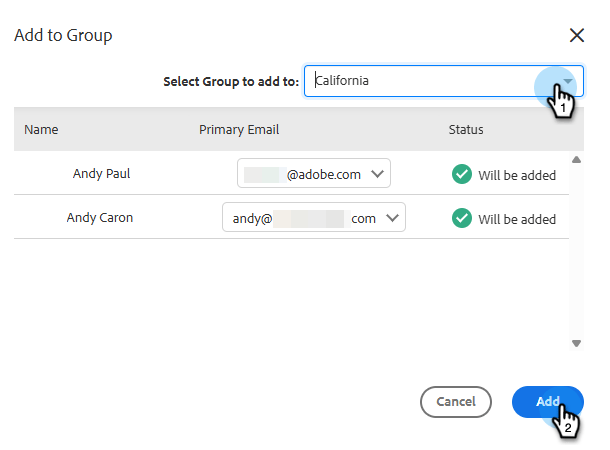The image size is (610, 450).
Task: Click the scroll down arrow in the list
Action: (x=576, y=343)
